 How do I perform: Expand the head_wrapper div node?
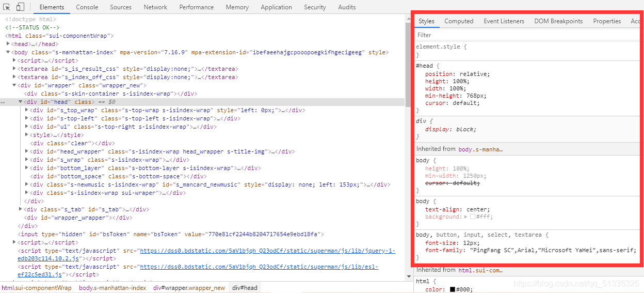[x=27, y=151]
